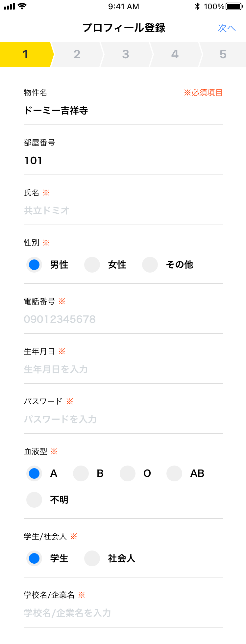The height and width of the screenshot is (644, 246).
Task: Choose blood type O radio button
Action: point(128,473)
